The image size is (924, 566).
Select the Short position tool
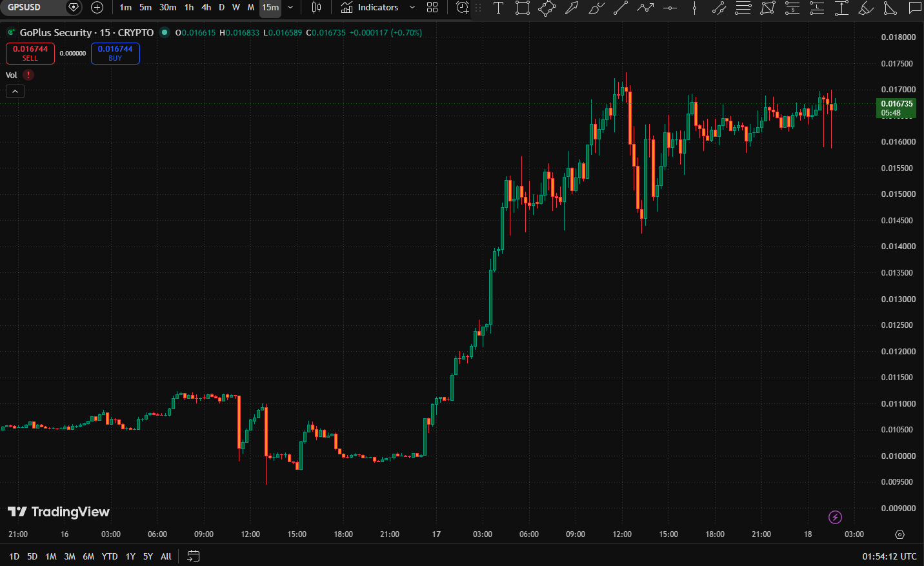(x=792, y=8)
